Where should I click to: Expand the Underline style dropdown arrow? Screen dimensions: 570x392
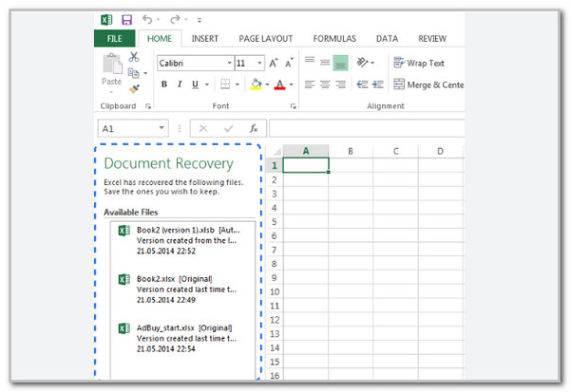coord(207,84)
